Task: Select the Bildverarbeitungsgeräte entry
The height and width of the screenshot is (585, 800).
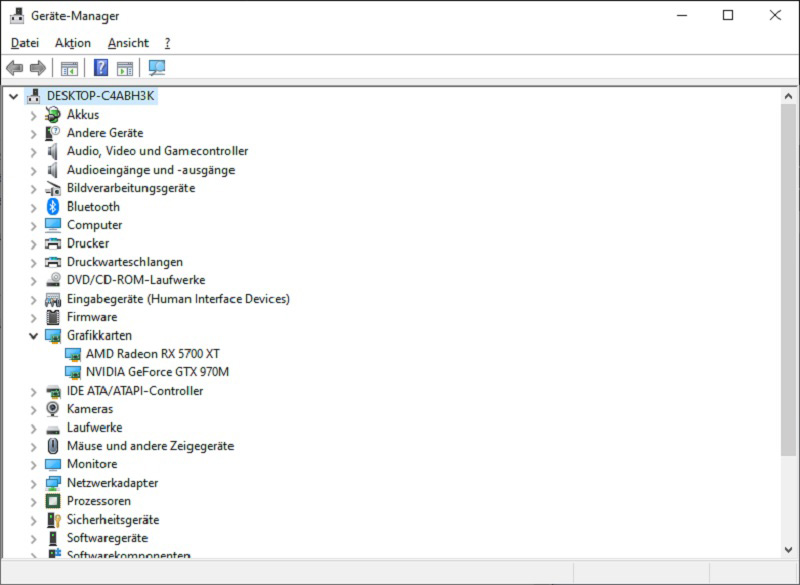Action: coord(131,188)
